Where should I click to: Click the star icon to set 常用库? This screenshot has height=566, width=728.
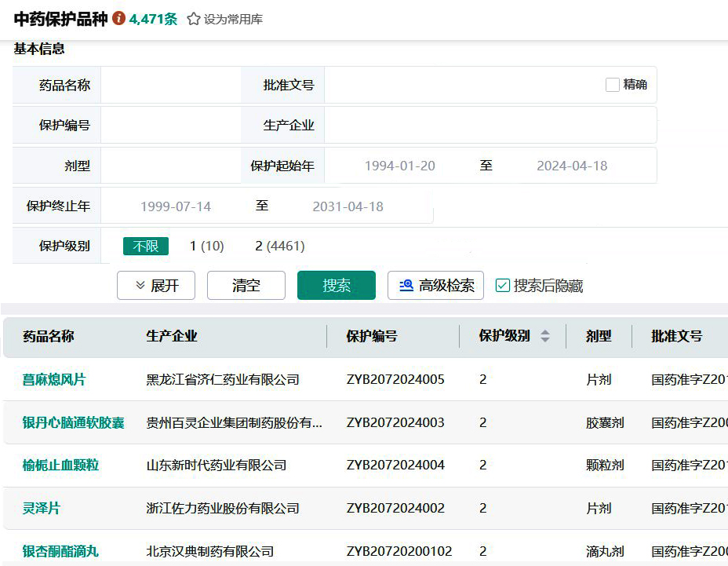pos(194,19)
